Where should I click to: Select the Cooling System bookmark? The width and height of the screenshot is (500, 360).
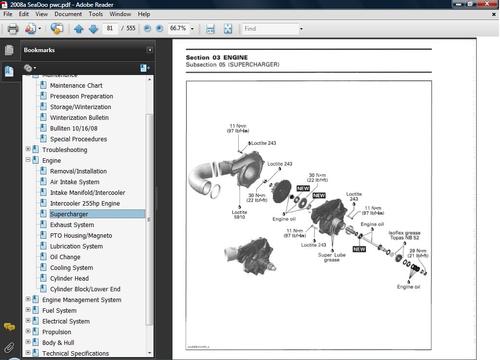71,268
